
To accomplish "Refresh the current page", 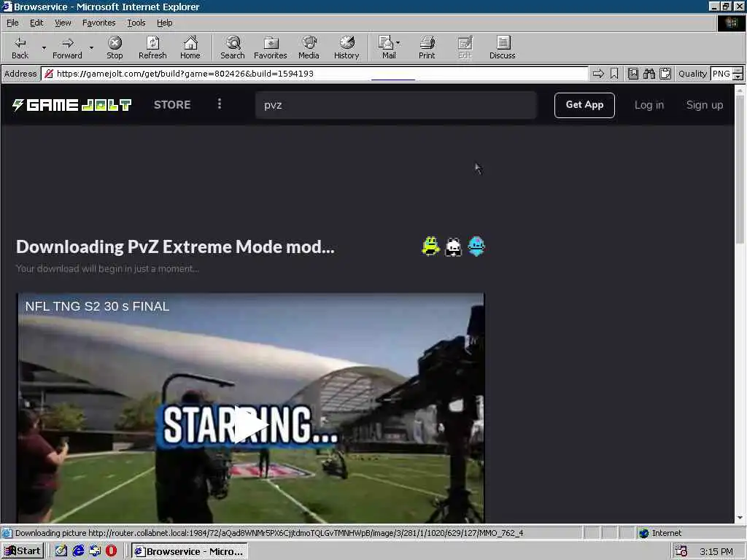I will 152,47.
